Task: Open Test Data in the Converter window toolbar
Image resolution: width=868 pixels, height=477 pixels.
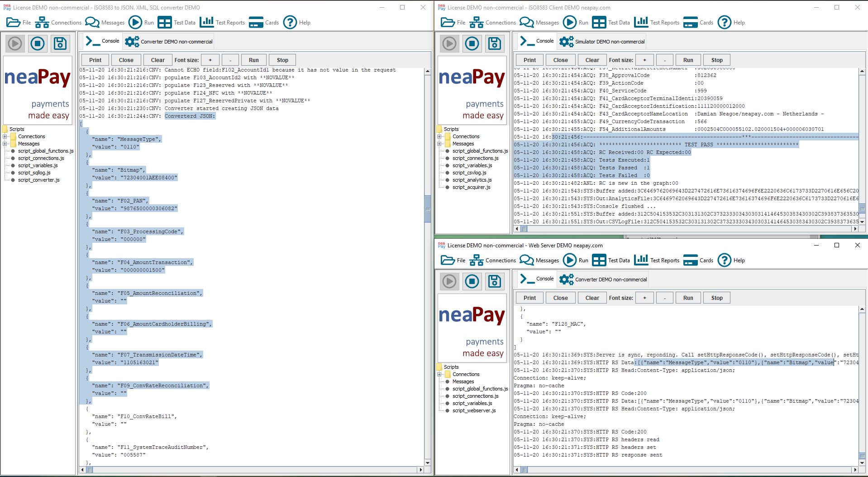Action: (176, 22)
